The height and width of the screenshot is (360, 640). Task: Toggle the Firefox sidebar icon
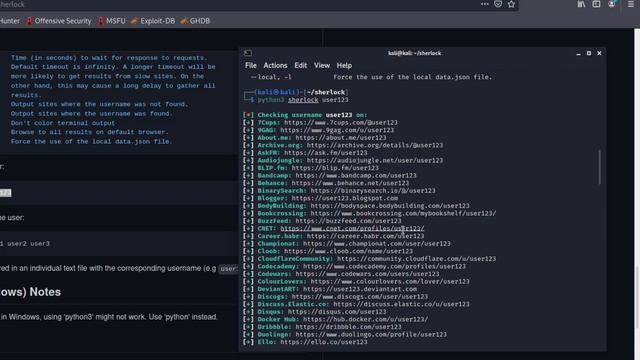pos(596,4)
